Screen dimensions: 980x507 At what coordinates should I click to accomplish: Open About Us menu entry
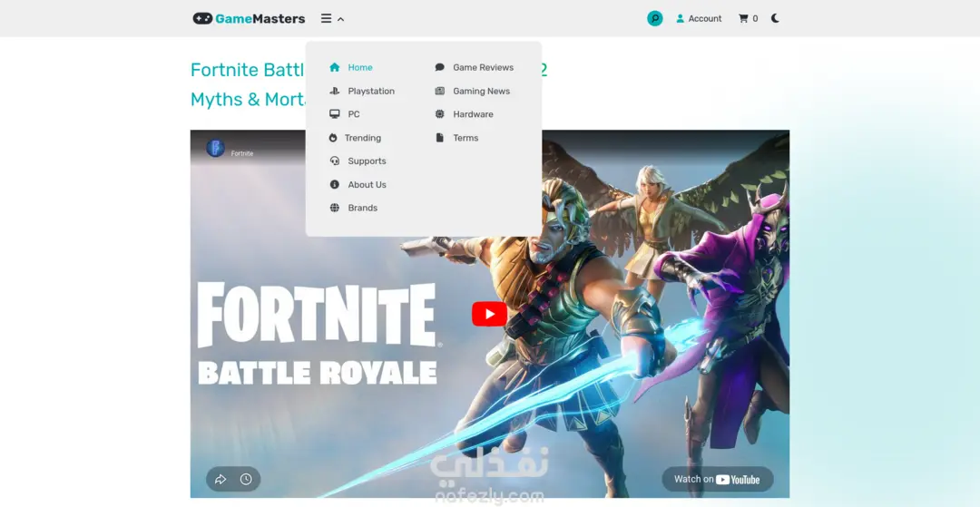(x=367, y=185)
